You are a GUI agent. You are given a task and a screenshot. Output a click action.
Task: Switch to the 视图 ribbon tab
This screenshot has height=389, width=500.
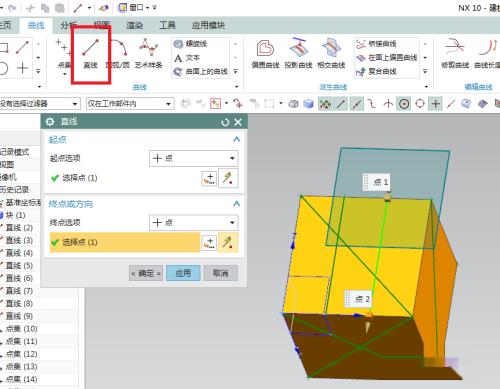pos(102,25)
